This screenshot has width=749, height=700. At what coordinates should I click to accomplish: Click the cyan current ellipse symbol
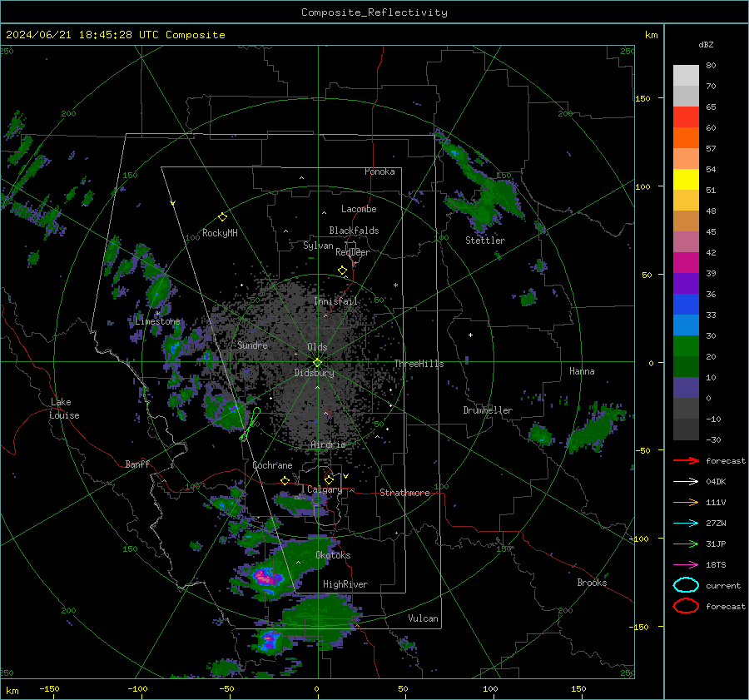pyautogui.click(x=686, y=585)
